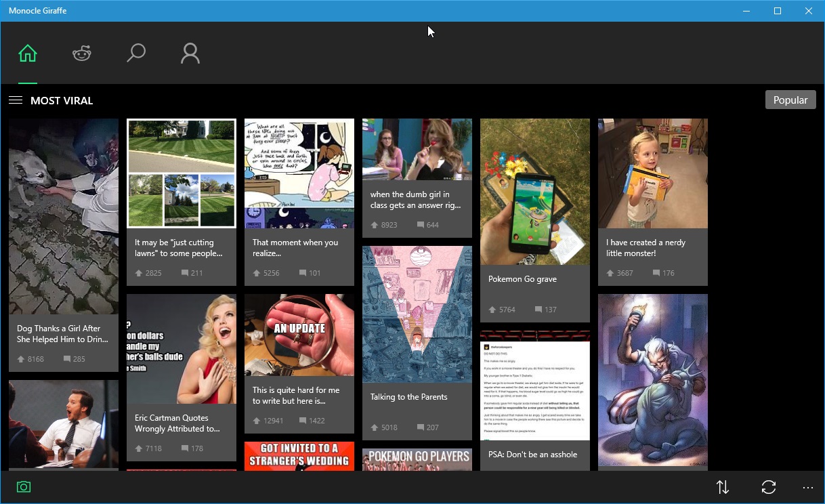Click the upvote arrow showing 5256 points

[257, 273]
